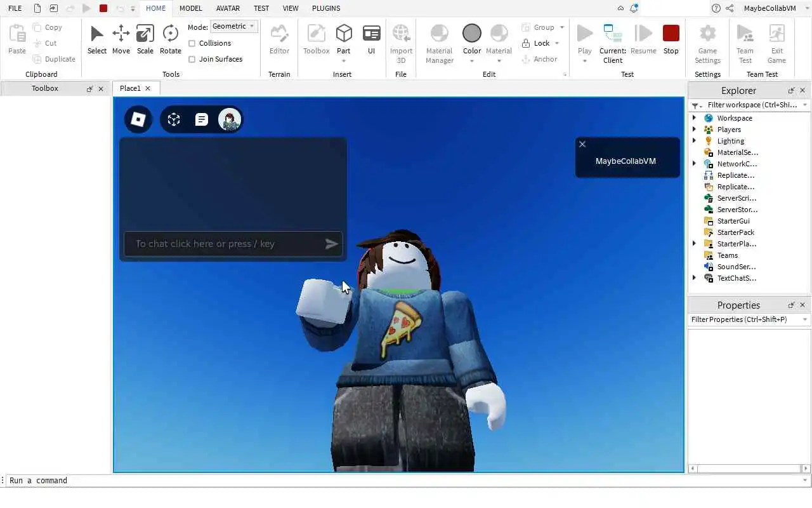
Task: Click the Play button in ribbon
Action: tap(585, 38)
